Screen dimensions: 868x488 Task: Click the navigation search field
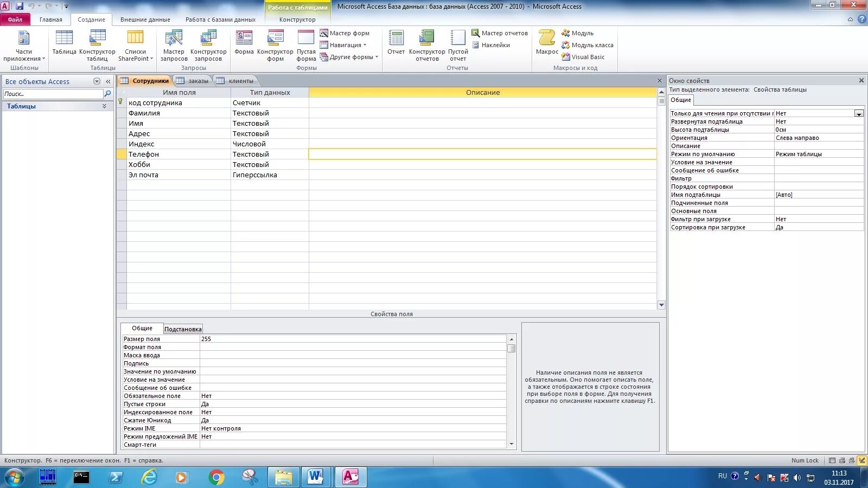click(53, 94)
